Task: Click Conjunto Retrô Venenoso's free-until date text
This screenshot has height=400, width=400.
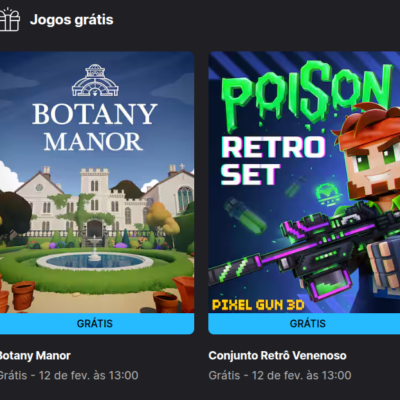Action: coord(280,375)
